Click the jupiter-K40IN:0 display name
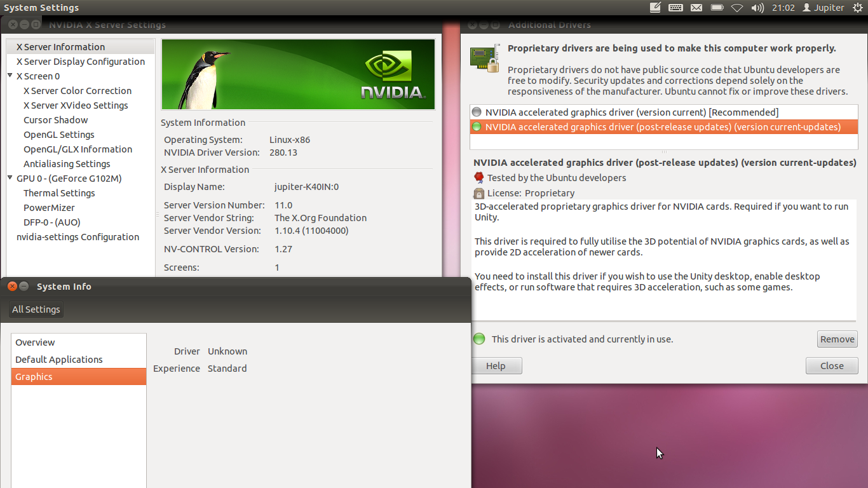 point(306,187)
